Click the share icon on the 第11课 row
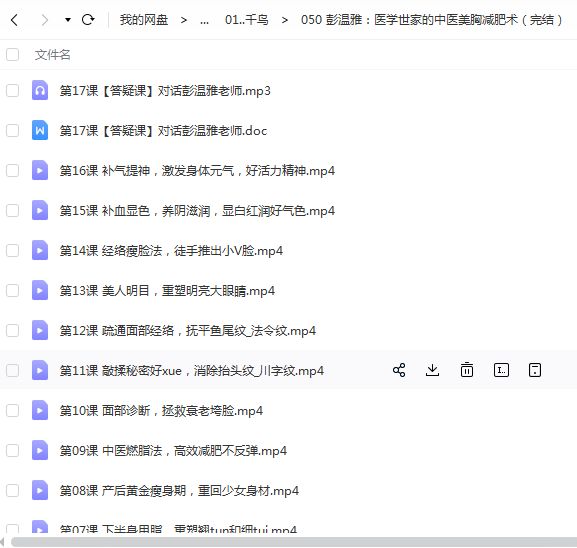 click(x=399, y=370)
